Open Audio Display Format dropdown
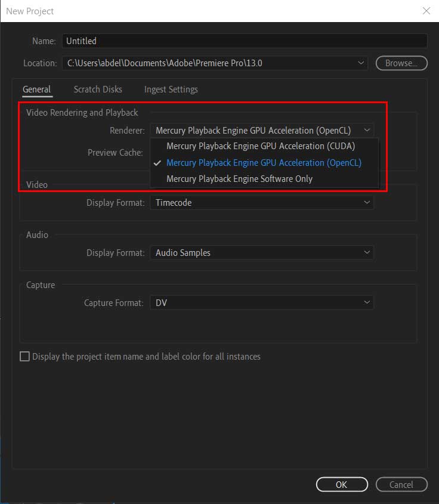 click(262, 253)
